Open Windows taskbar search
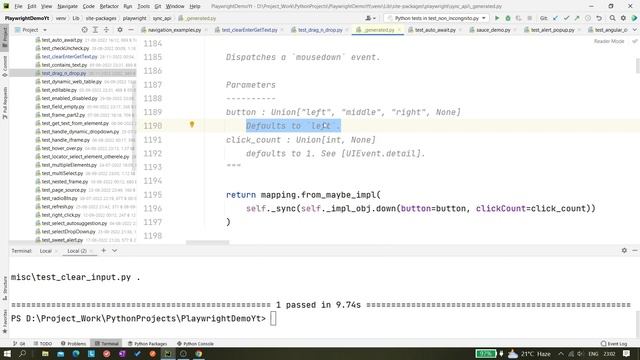 pos(22,353)
